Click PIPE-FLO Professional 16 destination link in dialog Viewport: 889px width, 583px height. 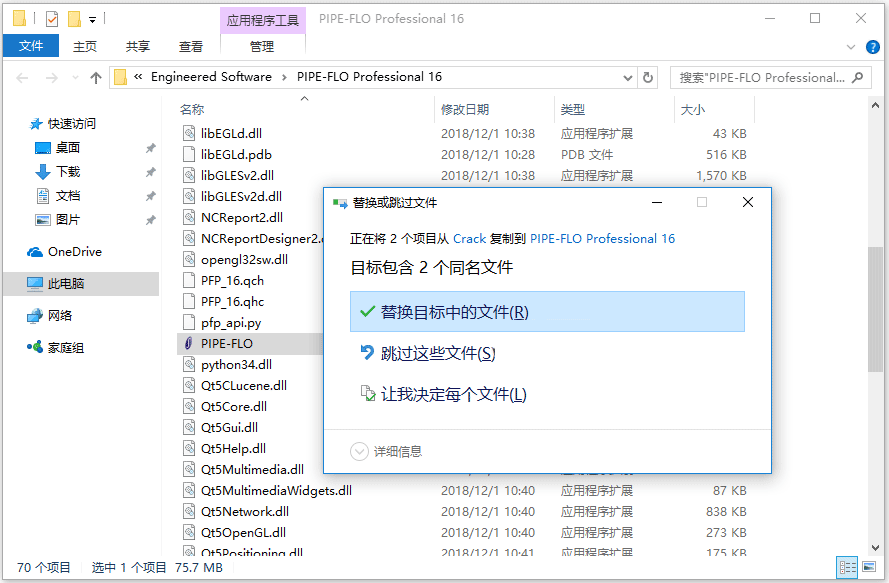(x=602, y=238)
